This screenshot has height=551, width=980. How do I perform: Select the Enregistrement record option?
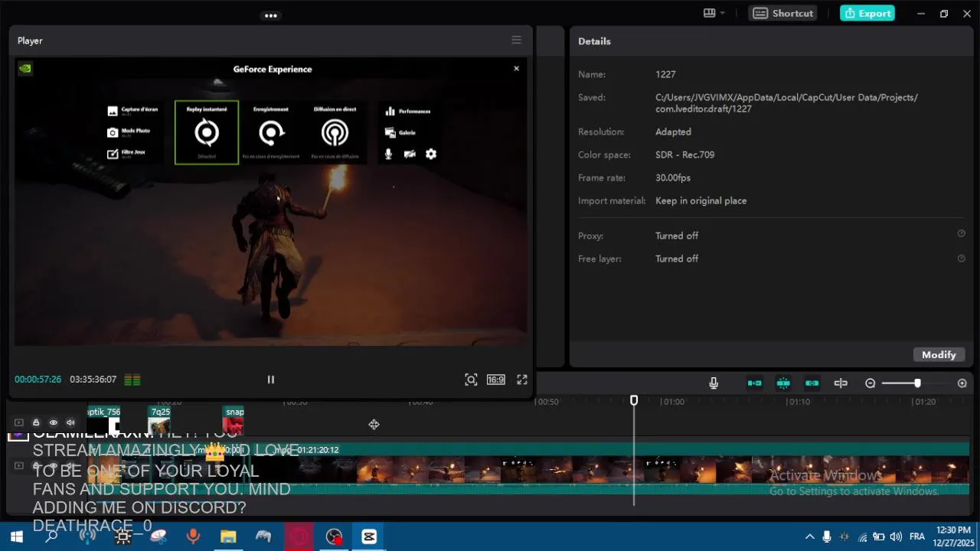coord(271,132)
